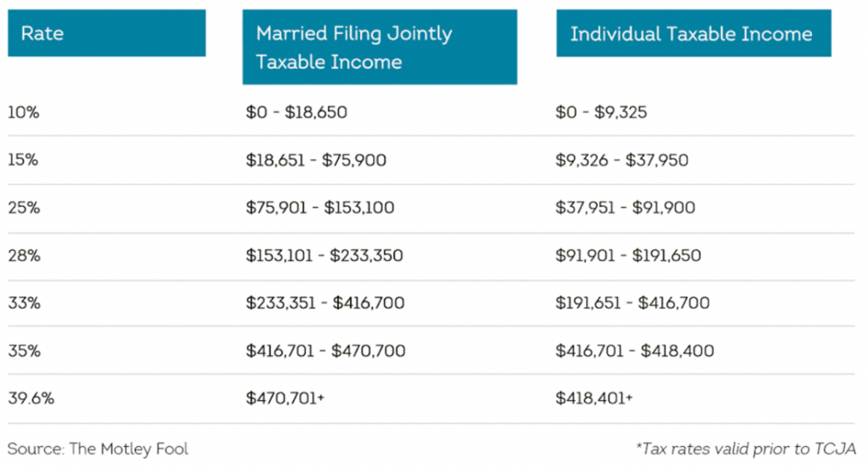Select the $0 - $9,325 individual range

coord(601,111)
